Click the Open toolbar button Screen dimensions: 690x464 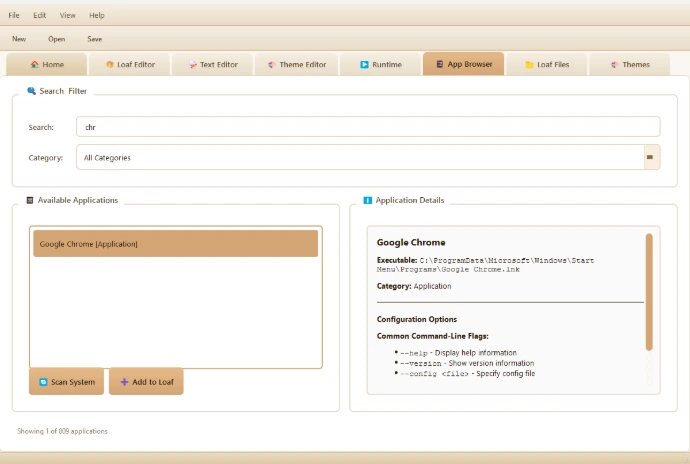point(56,39)
